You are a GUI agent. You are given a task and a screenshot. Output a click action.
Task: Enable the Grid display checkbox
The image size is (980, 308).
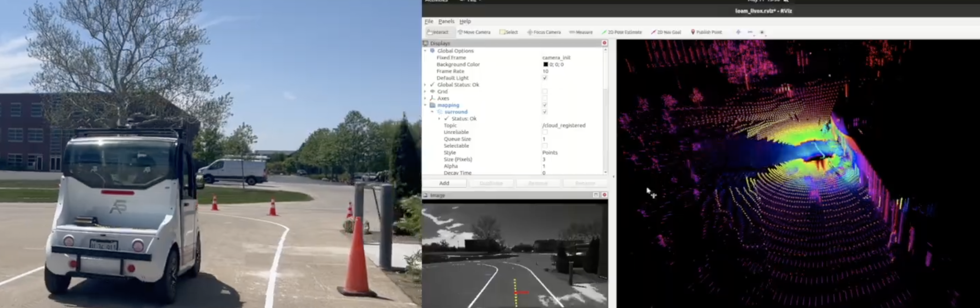point(545,91)
